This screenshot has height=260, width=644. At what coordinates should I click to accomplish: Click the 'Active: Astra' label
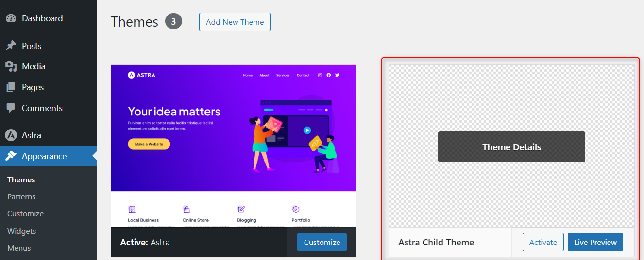click(x=145, y=242)
